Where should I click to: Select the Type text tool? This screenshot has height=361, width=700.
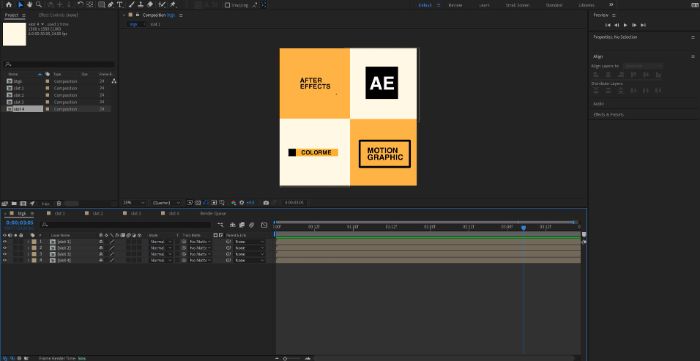(120, 4)
